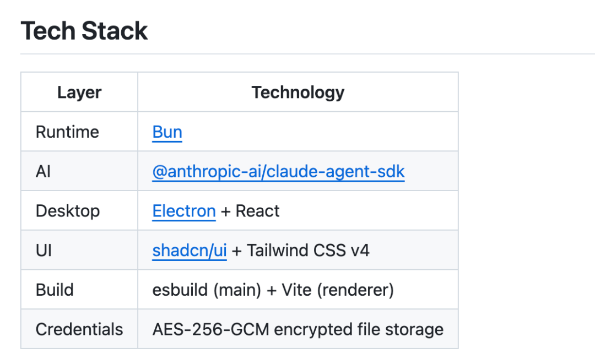Image resolution: width=595 pixels, height=364 pixels.
Task: Click the Credentials row label
Action: pos(79,329)
